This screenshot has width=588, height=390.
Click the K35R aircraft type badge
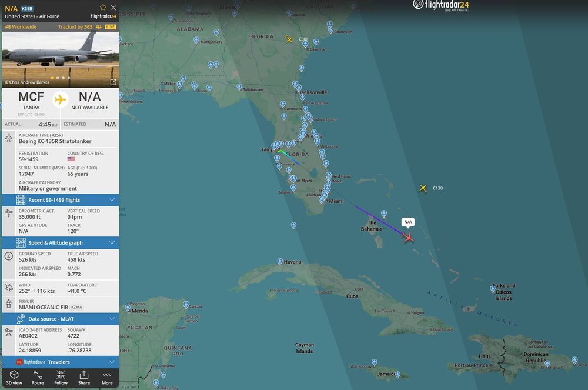pyautogui.click(x=27, y=9)
